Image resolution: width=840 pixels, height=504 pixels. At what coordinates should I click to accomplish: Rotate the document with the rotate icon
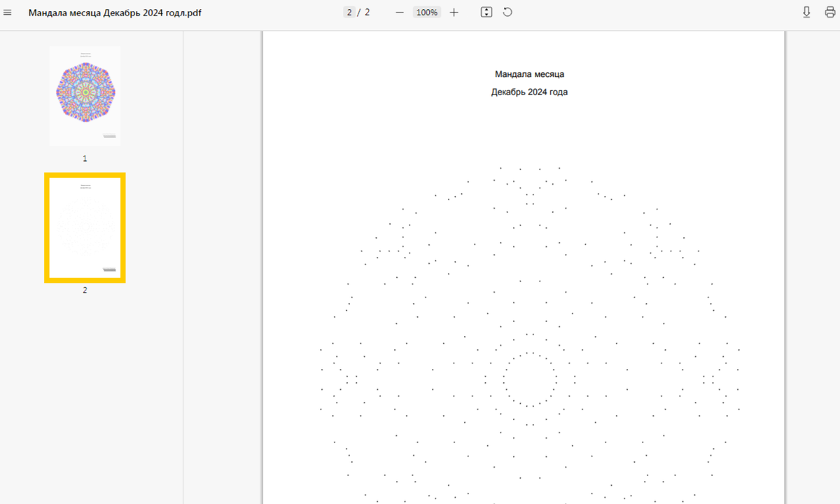pyautogui.click(x=507, y=13)
